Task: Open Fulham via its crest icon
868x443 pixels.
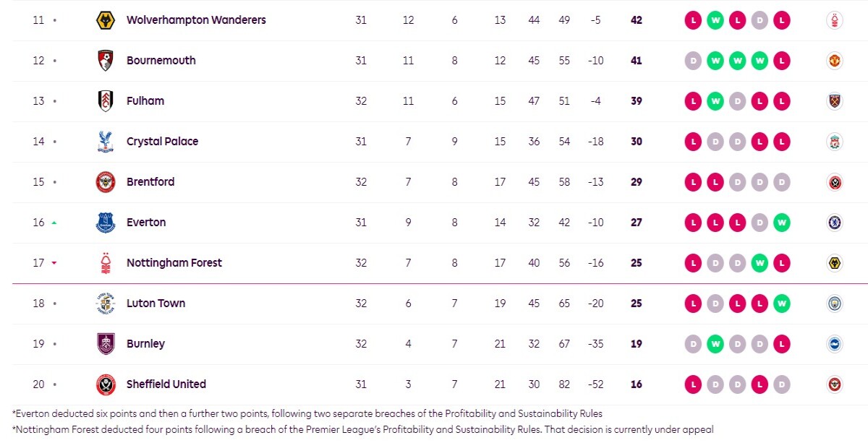Action: 106,101
